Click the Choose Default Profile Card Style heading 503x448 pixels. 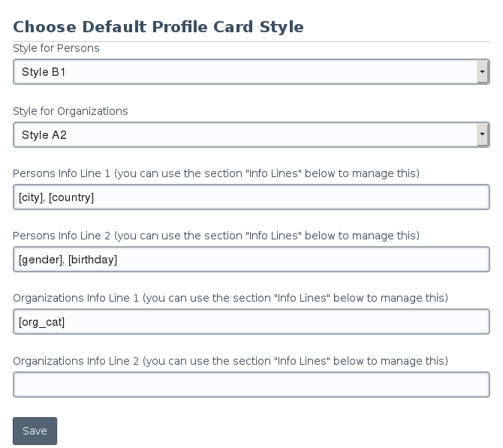[158, 27]
